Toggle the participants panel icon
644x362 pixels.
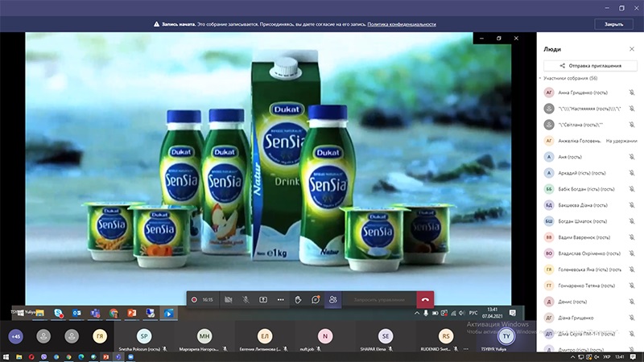(x=332, y=299)
